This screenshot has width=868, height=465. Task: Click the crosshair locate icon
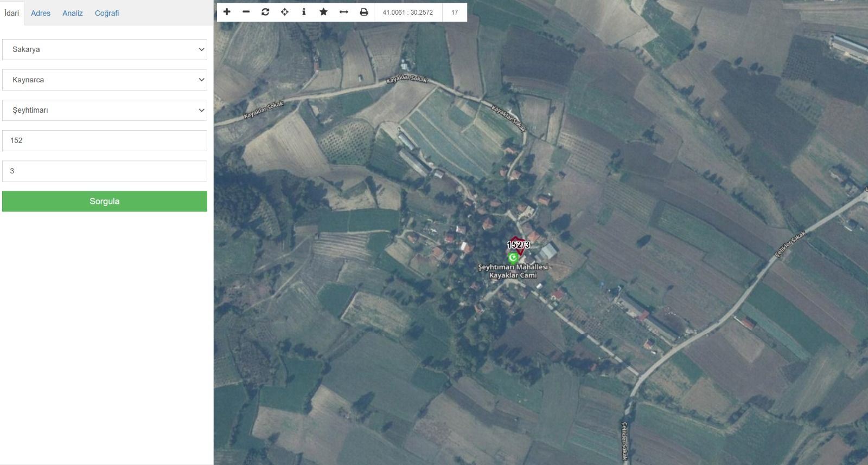(x=284, y=12)
